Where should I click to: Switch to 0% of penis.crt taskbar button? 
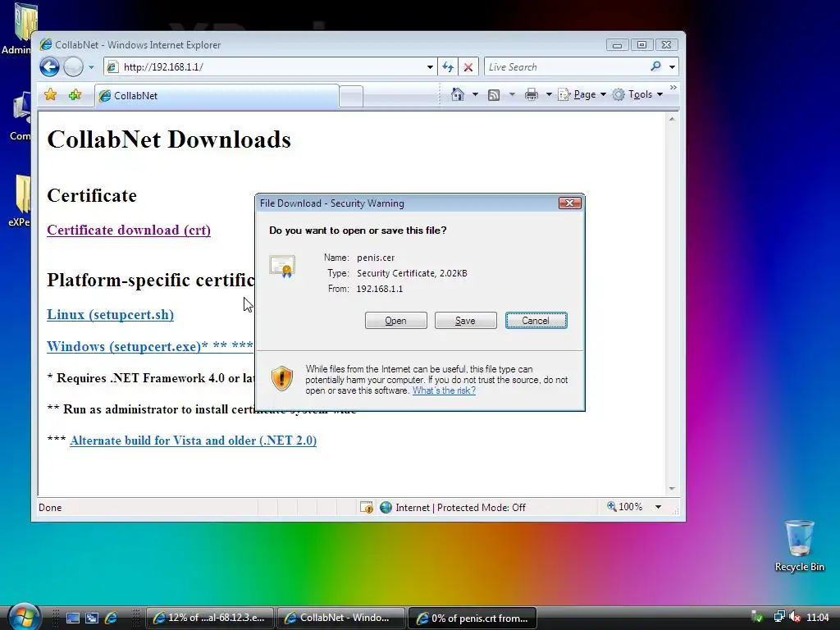(x=472, y=618)
